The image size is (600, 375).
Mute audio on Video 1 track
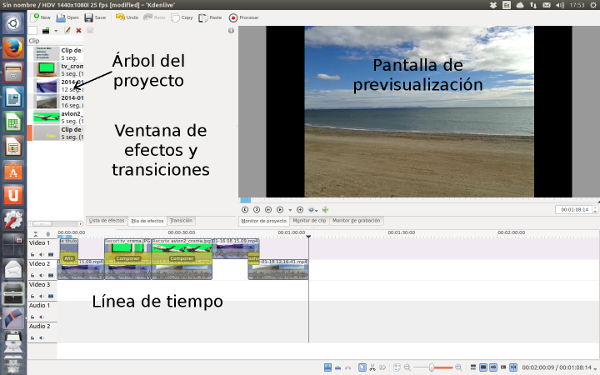coord(41,254)
